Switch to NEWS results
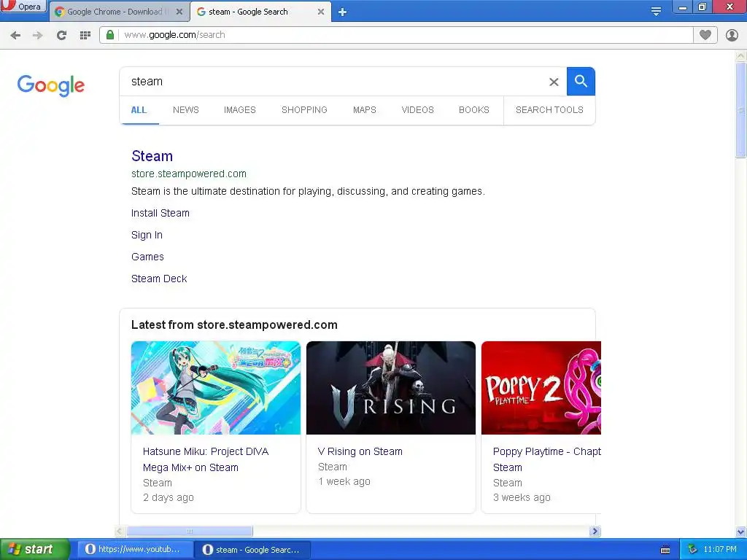Image resolution: width=747 pixels, height=560 pixels. (x=186, y=110)
